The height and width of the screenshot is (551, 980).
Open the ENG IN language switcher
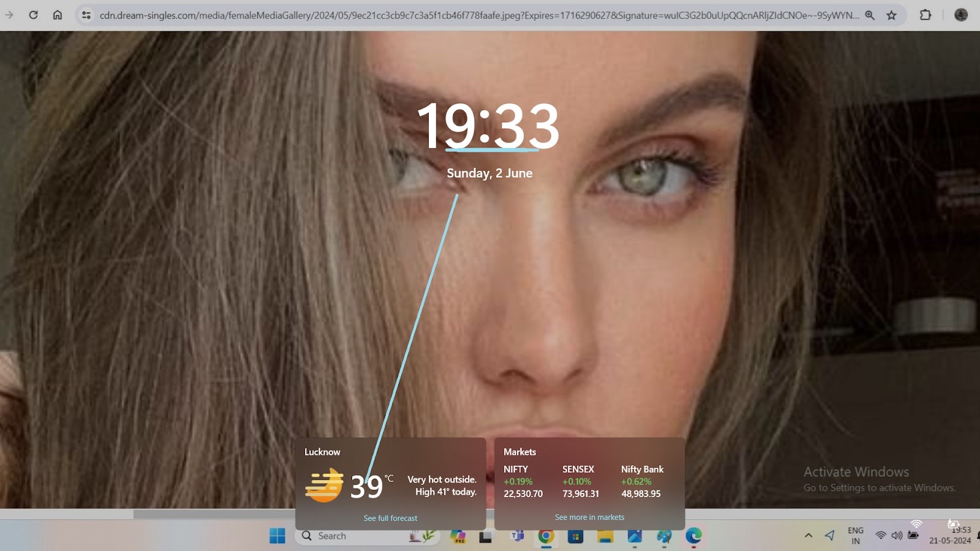(856, 536)
